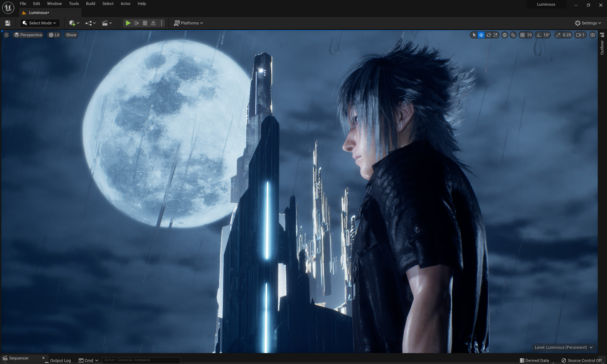Open the File menu

tap(23, 4)
